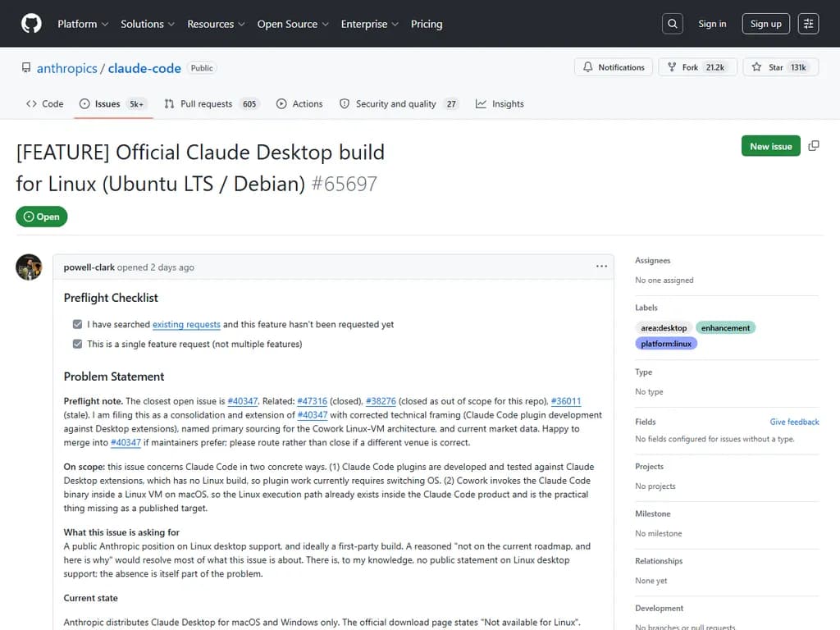Screen dimensions: 840x630
Task: Click the Pull requests count 605
Action: (x=249, y=104)
